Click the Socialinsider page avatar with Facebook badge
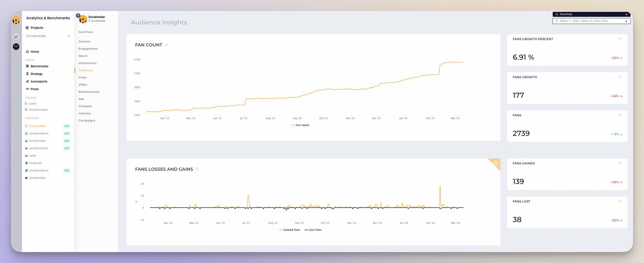 tap(82, 19)
